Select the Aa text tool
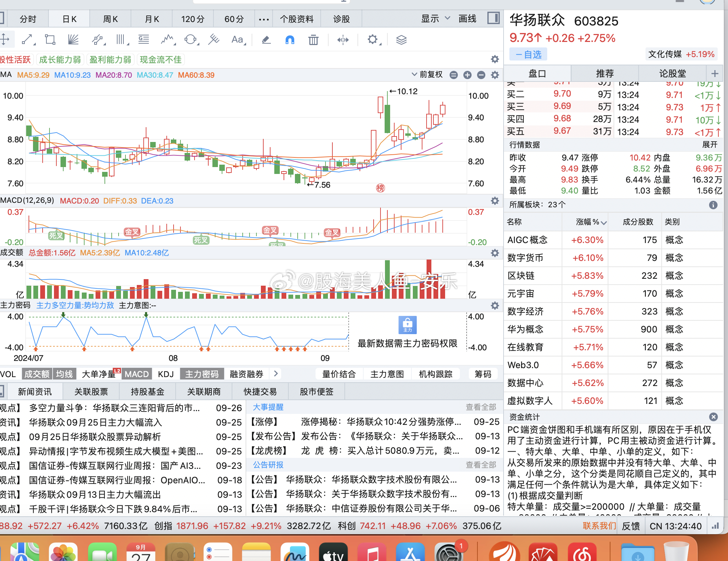Image resolution: width=728 pixels, height=561 pixels. click(x=238, y=40)
